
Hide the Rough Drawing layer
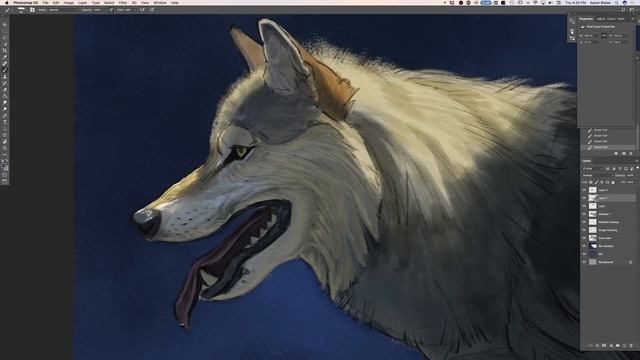584,230
